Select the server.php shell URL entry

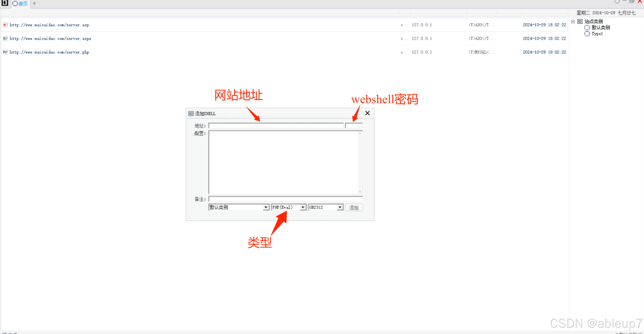pyautogui.click(x=49, y=52)
